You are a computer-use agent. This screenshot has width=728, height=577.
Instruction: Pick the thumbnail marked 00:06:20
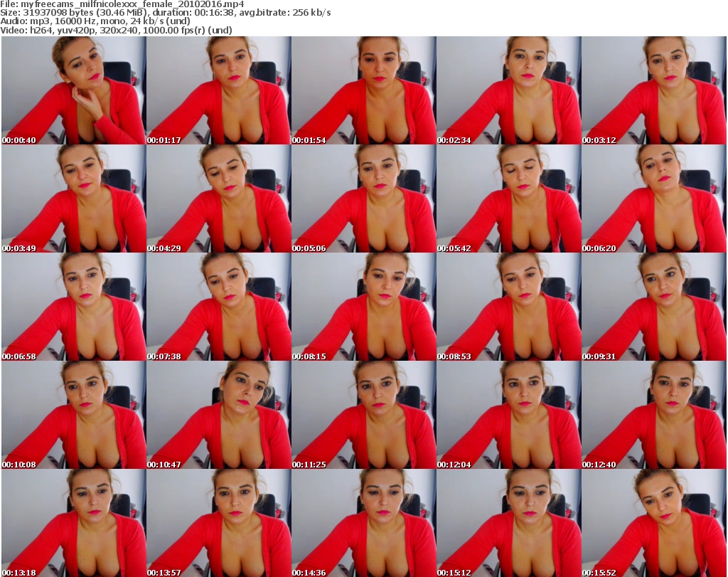pos(654,198)
